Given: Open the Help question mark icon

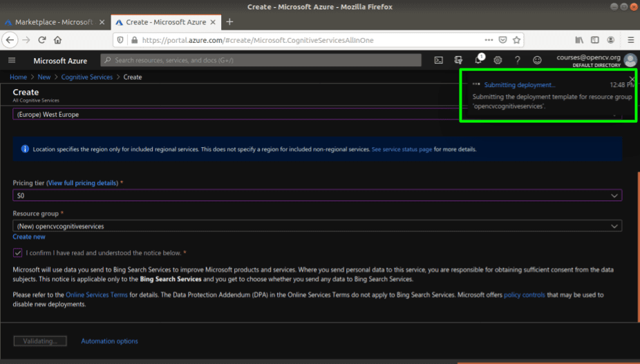Looking at the screenshot, I should click(518, 60).
